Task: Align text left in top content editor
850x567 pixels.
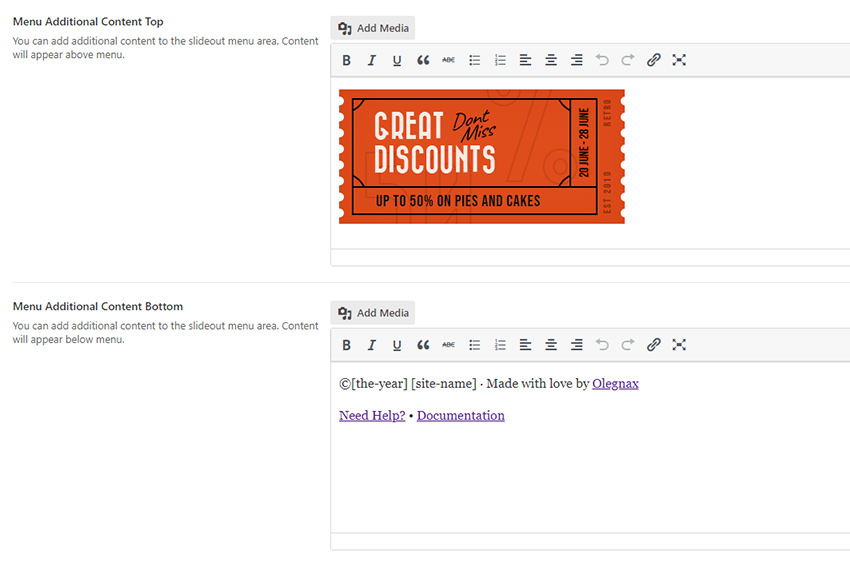Action: (x=525, y=60)
